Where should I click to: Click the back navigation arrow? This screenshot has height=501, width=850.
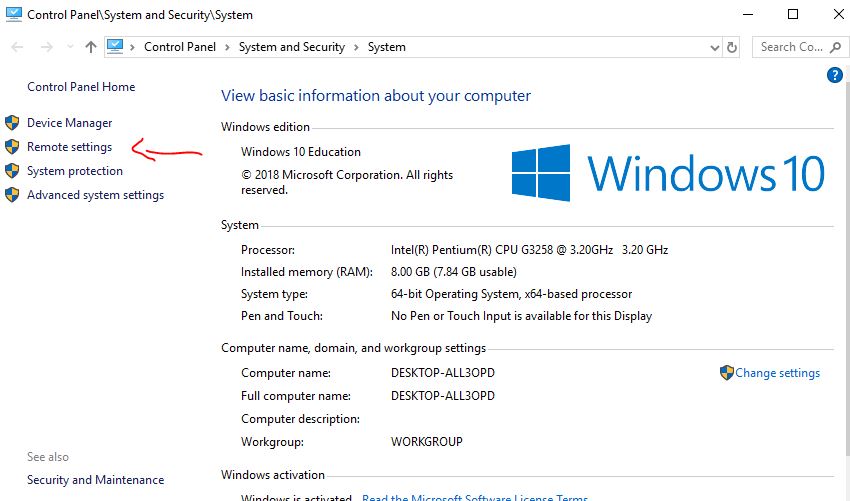point(19,47)
